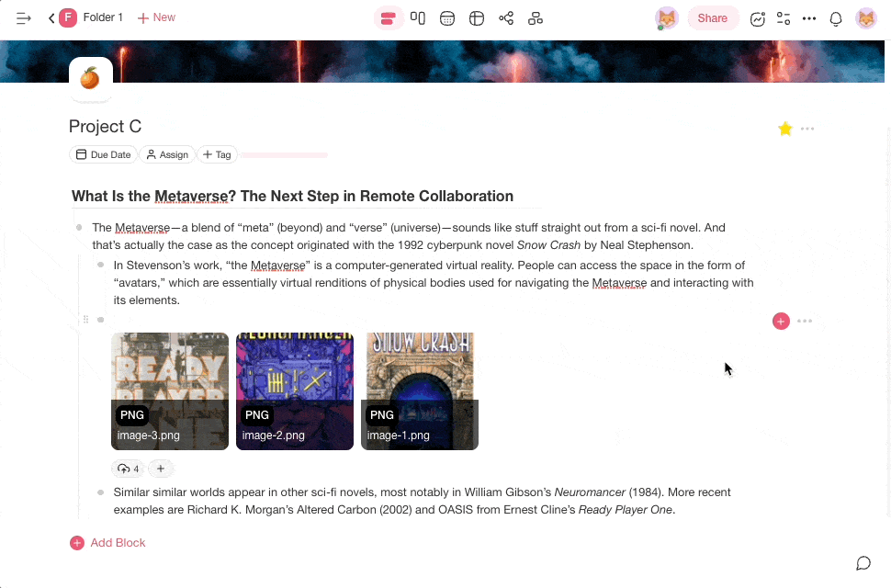The height and width of the screenshot is (588, 891).
Task: Open the comments chat bubble icon
Action: click(x=863, y=563)
